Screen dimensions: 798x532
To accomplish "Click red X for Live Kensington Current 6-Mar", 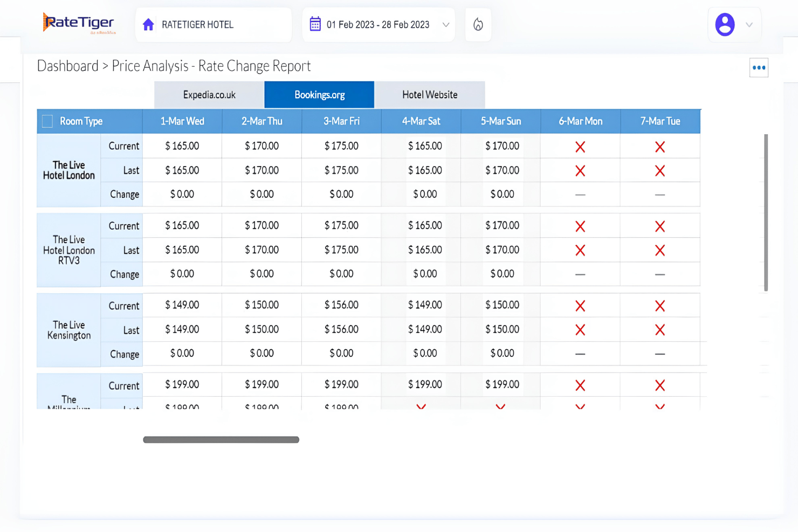I will pyautogui.click(x=580, y=306).
